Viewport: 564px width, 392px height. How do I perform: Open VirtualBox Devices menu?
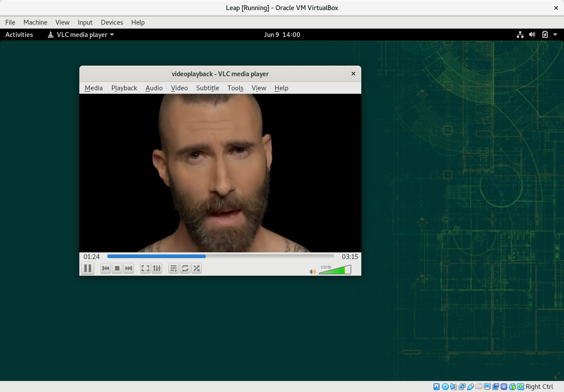click(112, 22)
